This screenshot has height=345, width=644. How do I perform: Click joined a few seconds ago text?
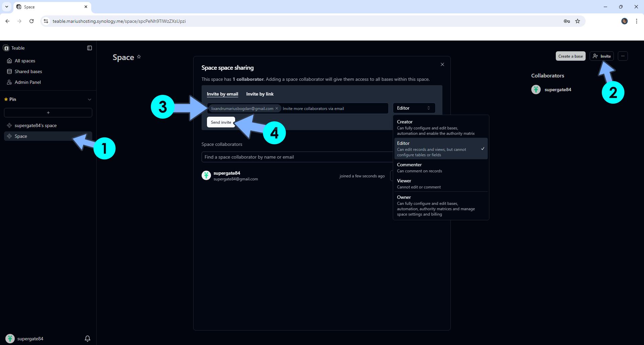point(362,176)
